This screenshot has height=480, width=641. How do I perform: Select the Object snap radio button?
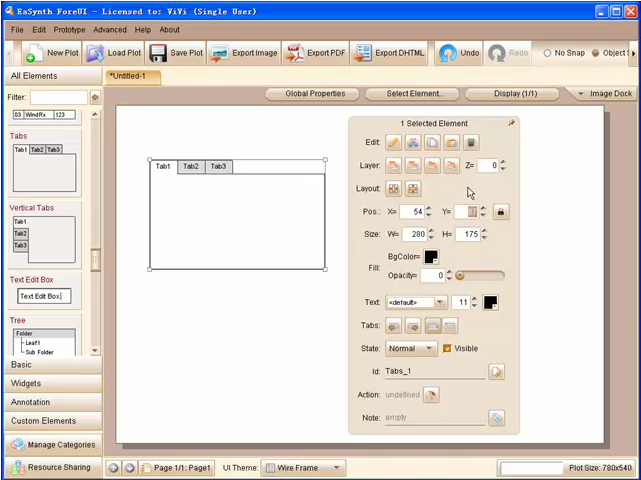click(x=595, y=53)
